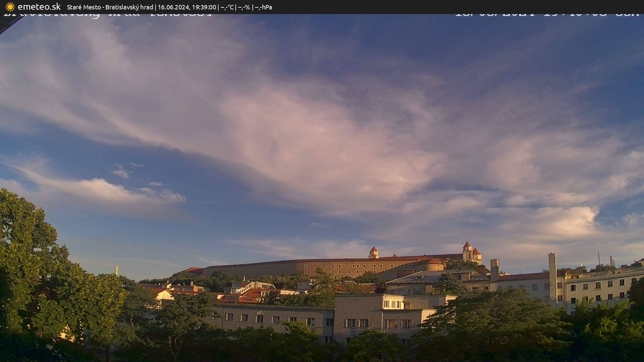
Task: Click the church spire left of the castle
Action: click(117, 270)
